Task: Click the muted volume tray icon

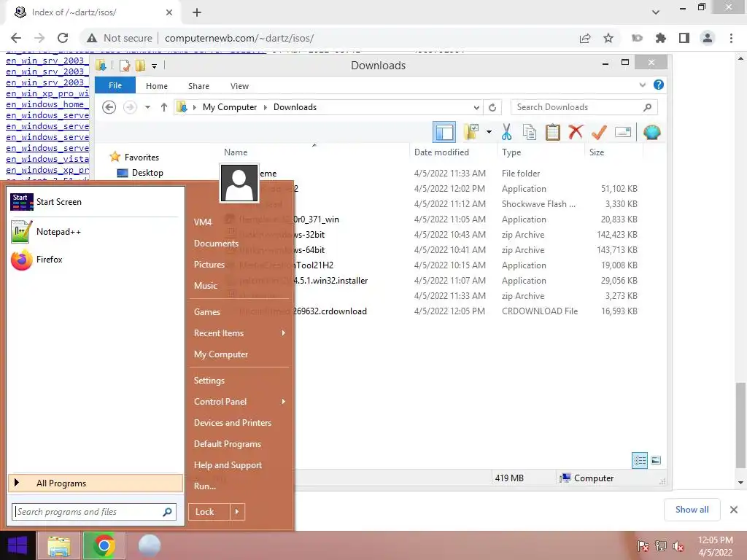Action: [x=678, y=546]
